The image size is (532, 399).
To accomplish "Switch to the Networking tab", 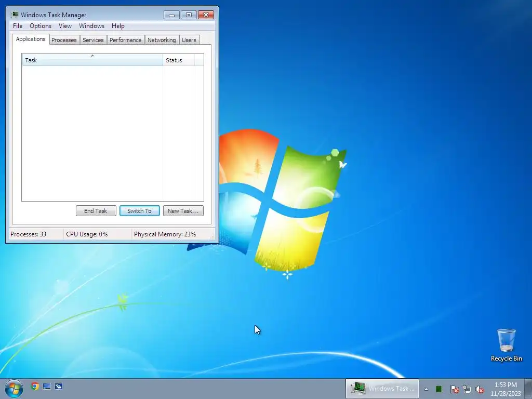I will pyautogui.click(x=162, y=40).
